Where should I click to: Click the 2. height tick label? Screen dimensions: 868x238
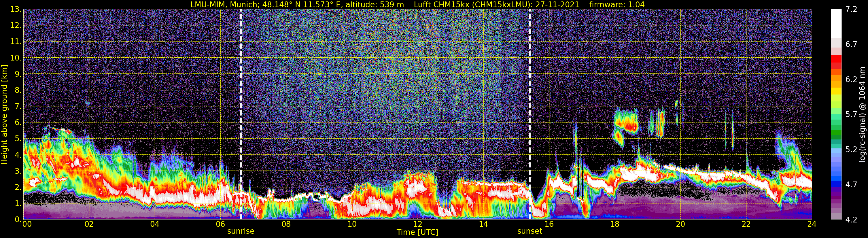point(18,188)
